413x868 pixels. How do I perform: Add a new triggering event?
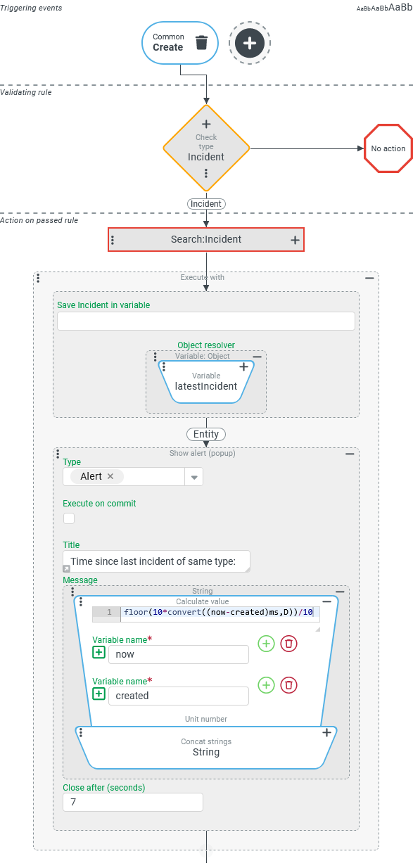coord(250,43)
